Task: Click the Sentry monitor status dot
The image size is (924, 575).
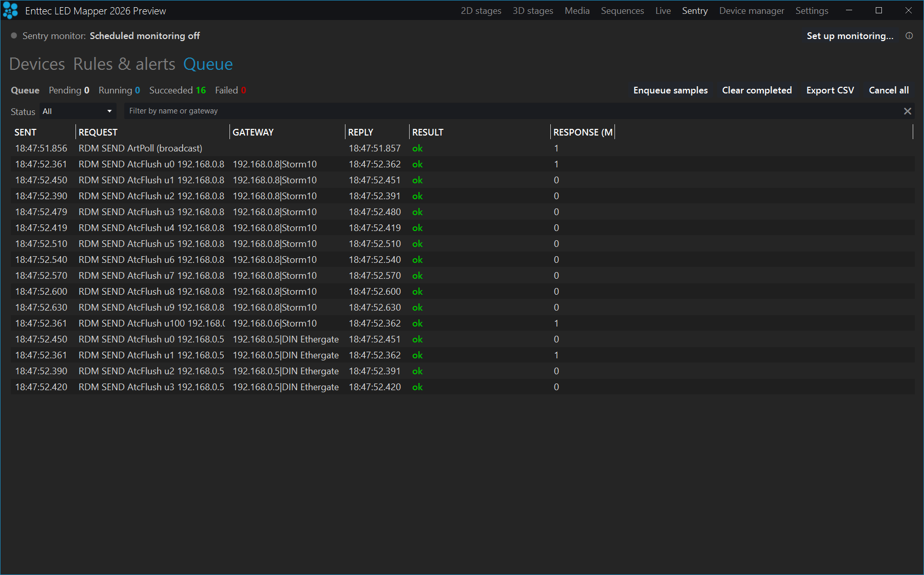Action: point(14,36)
